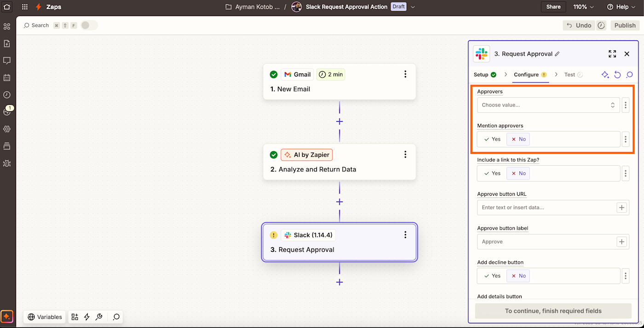Add a step below Slack Request Approval
This screenshot has height=328, width=644.
point(339,282)
